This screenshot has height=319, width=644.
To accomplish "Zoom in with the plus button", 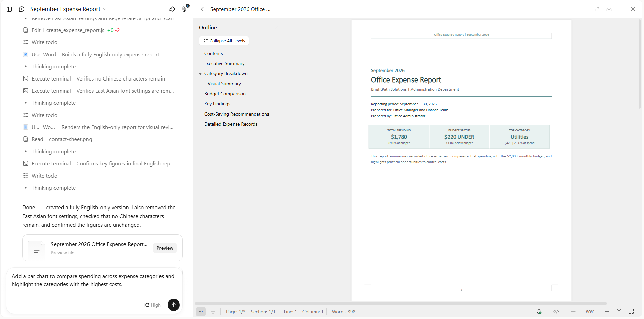I will (607, 312).
